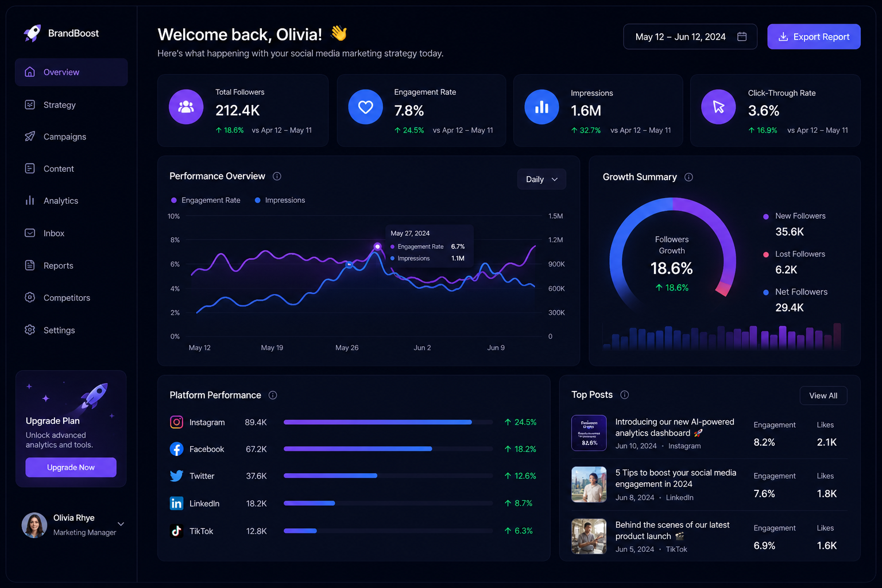882x588 pixels.
Task: Open the AI-powered analytics dashboard post thumbnail
Action: click(589, 433)
